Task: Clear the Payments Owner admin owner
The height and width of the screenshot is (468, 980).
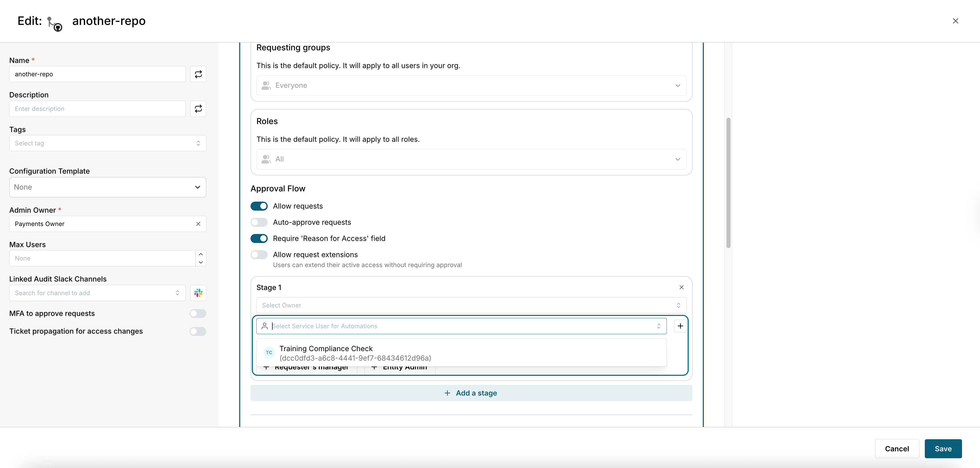Action: click(x=198, y=223)
